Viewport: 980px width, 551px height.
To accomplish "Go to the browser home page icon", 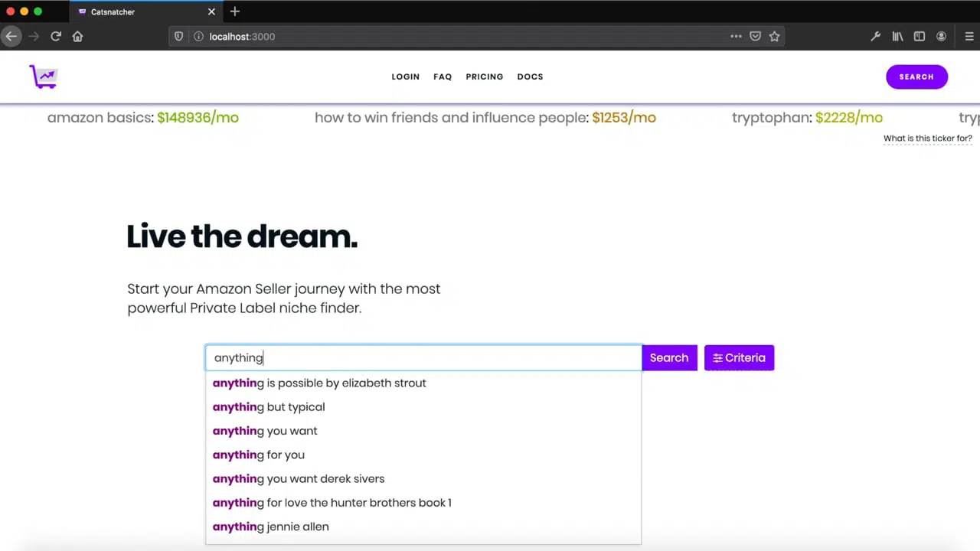I will [77, 36].
